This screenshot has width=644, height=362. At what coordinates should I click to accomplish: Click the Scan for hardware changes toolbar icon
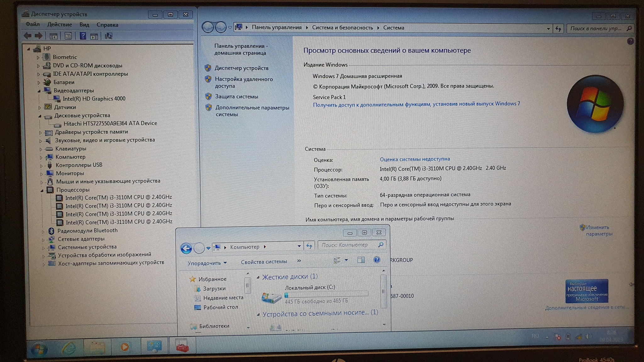click(108, 36)
